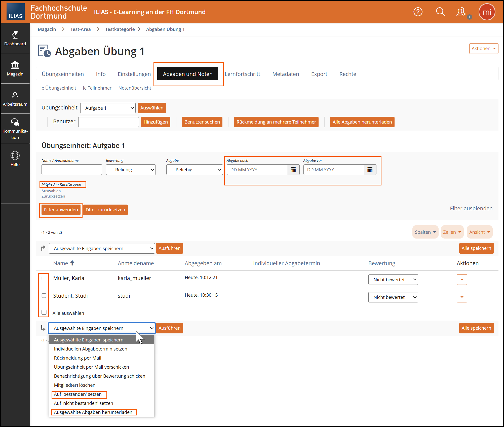Switch to the Lernfortschritt tab

pos(242,74)
